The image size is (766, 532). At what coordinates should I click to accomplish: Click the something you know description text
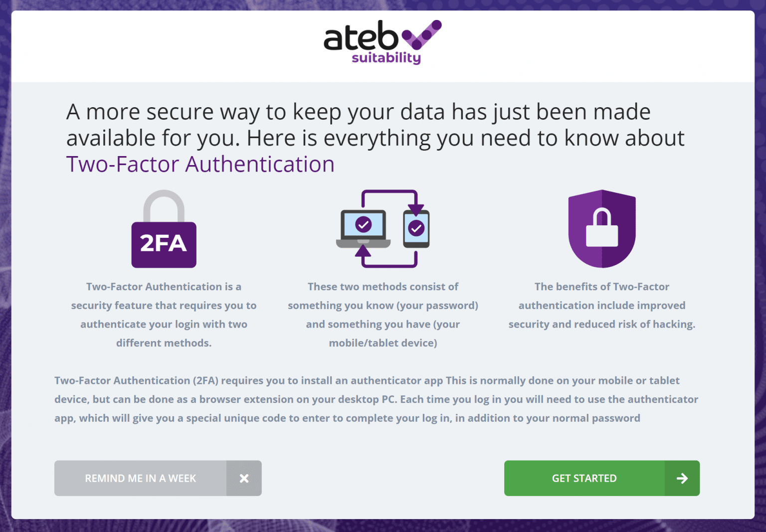click(x=383, y=314)
